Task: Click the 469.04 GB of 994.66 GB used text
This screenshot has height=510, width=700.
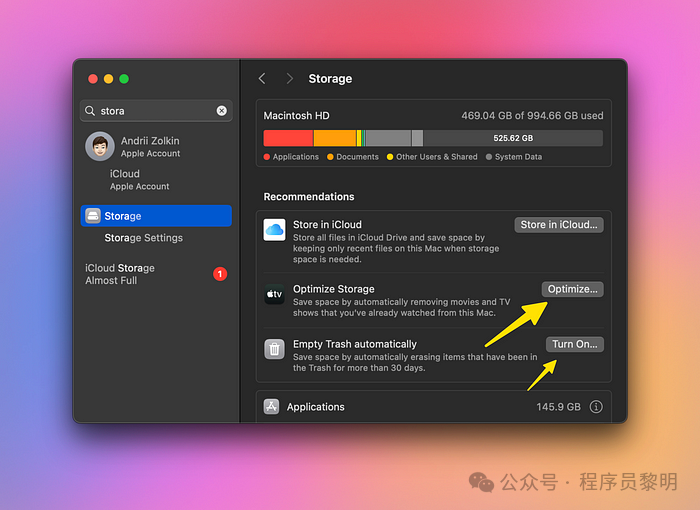Action: 532,116
